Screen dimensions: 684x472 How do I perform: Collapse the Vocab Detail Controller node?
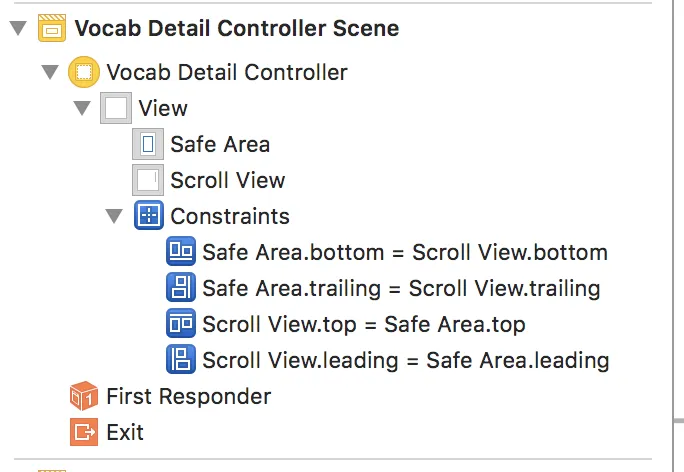(x=49, y=73)
